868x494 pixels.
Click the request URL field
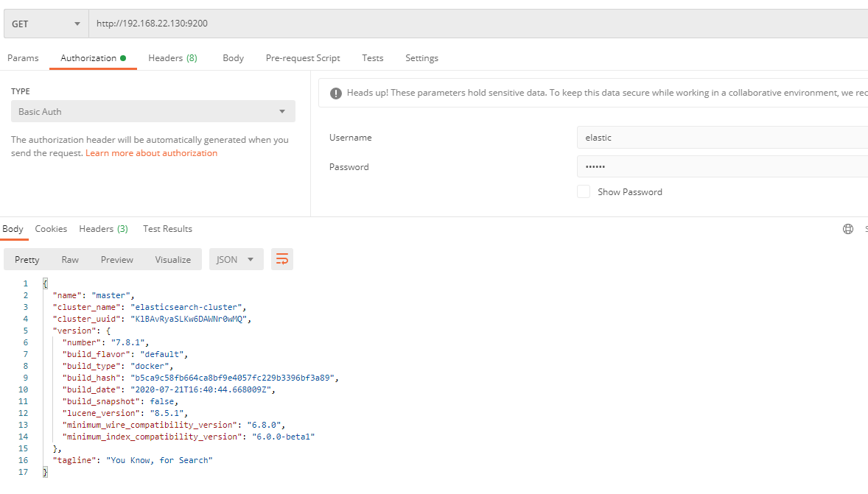478,24
